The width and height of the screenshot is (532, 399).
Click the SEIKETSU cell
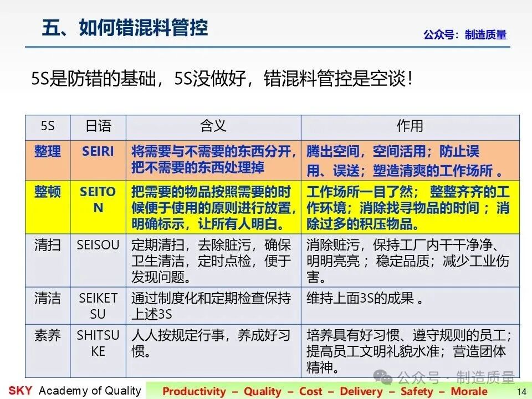tap(98, 306)
